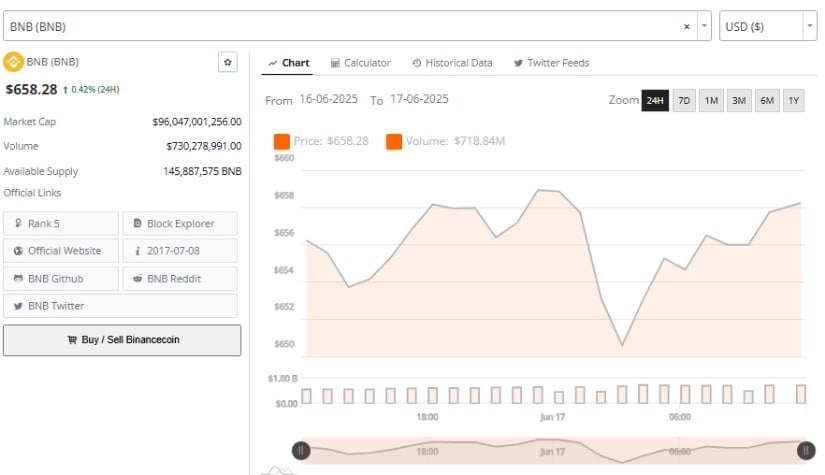Select the 6M zoom range

(x=767, y=100)
